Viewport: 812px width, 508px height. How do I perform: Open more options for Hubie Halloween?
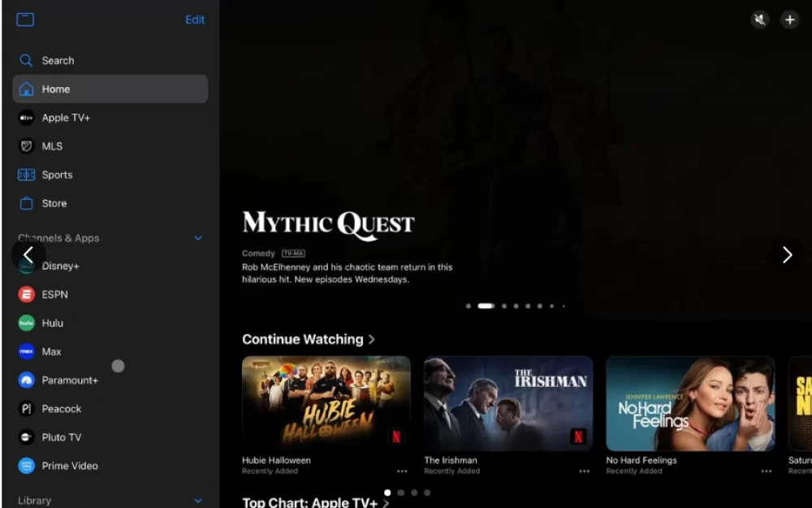402,471
